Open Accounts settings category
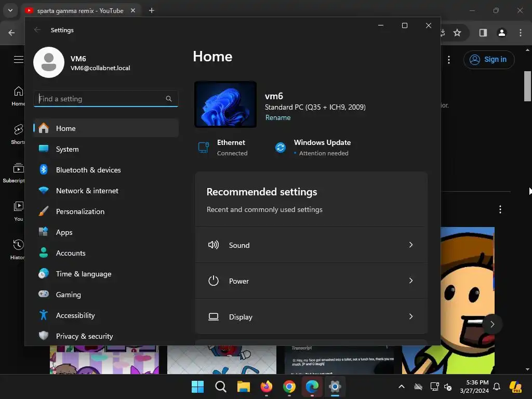Screen dimensions: 532x399 106,253
